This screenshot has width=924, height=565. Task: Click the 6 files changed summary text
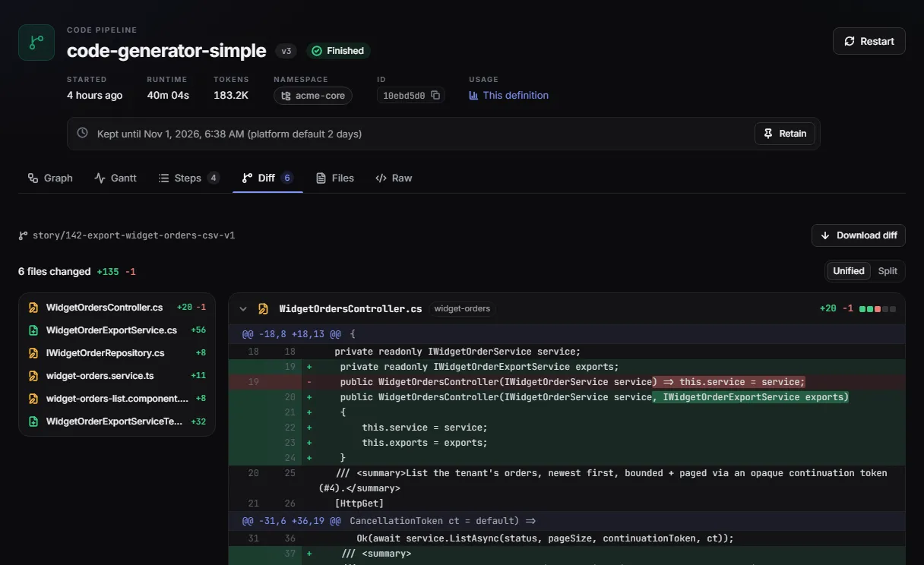pyautogui.click(x=55, y=271)
